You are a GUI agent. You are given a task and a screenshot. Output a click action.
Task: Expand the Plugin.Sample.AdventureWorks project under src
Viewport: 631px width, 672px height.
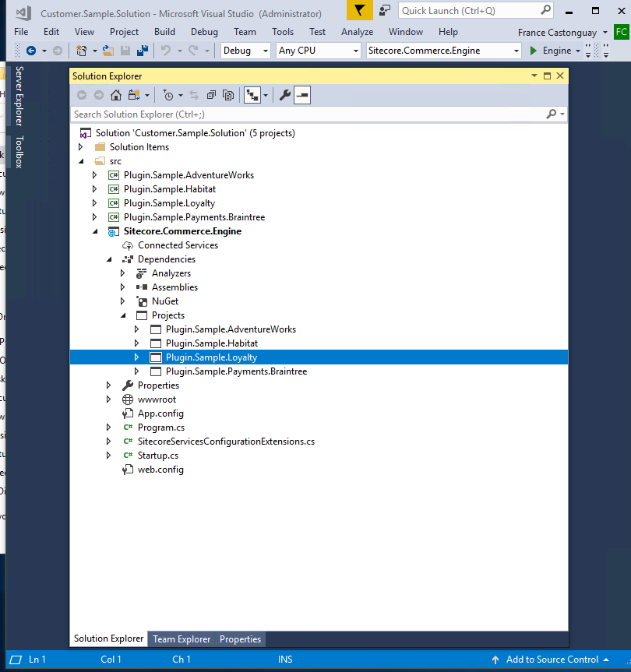click(95, 175)
